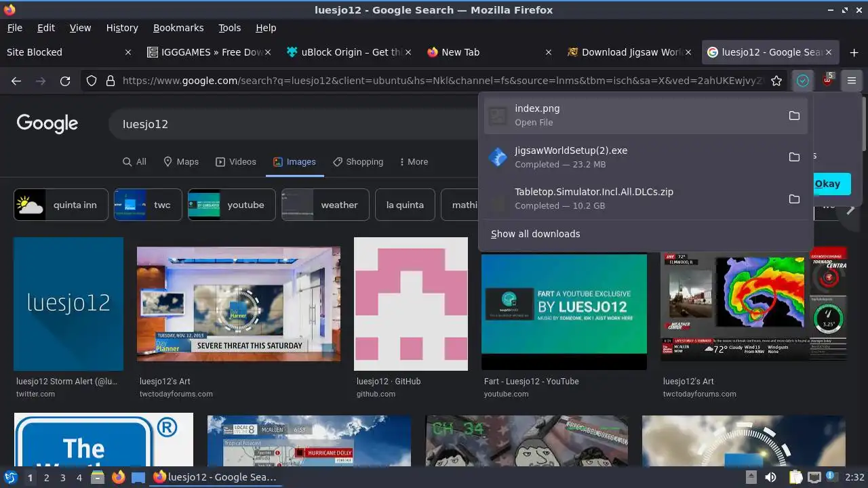
Task: Switch to workspace 3 in pager
Action: 62,478
